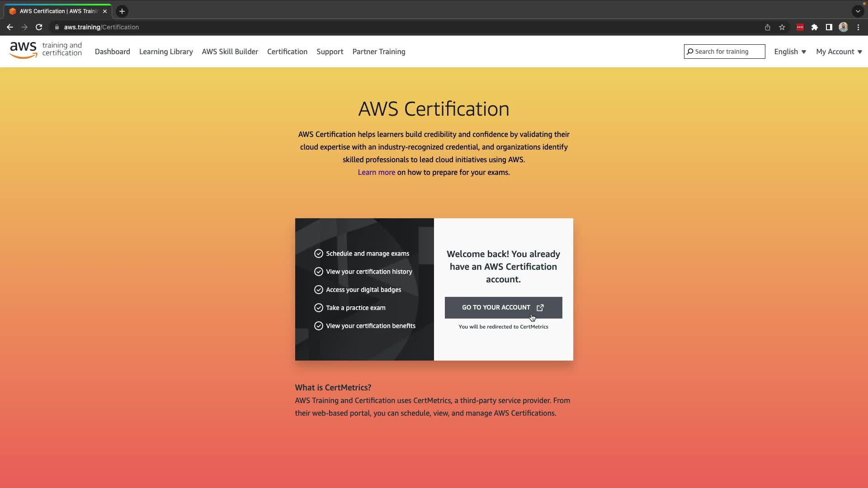This screenshot has height=488, width=868.
Task: Open Chrome three-dot menu
Action: [x=858, y=27]
